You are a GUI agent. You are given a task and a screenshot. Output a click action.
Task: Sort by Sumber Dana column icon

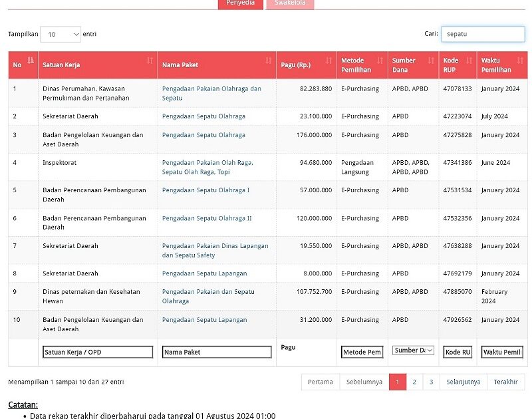431,61
